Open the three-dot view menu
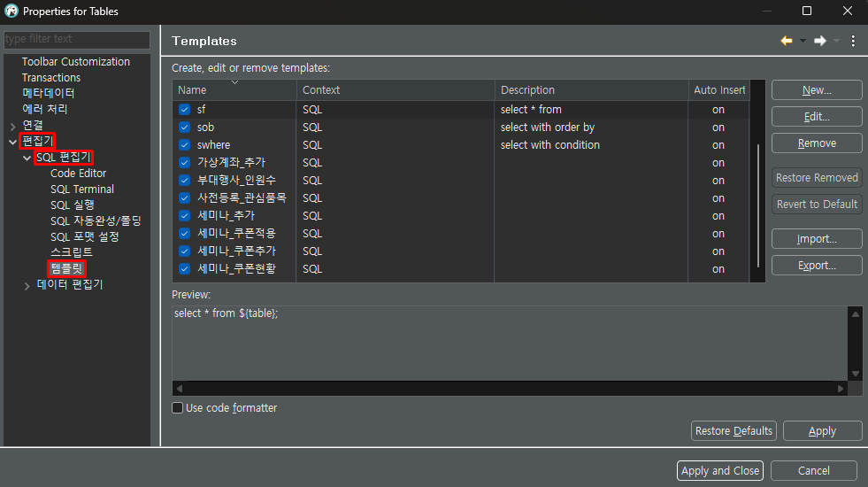Screen dimensions: 868x487 pyautogui.click(x=853, y=41)
